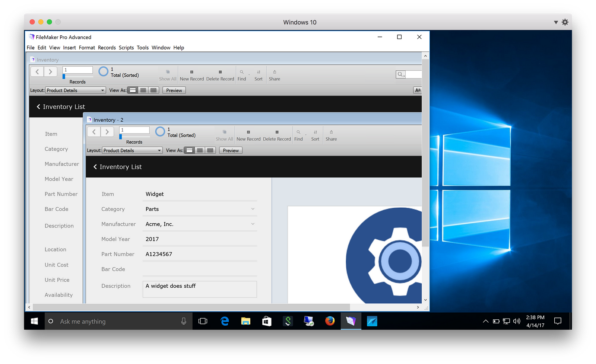596x364 pixels.
Task: Open quick find magnifier in Inventory window
Action: point(400,74)
